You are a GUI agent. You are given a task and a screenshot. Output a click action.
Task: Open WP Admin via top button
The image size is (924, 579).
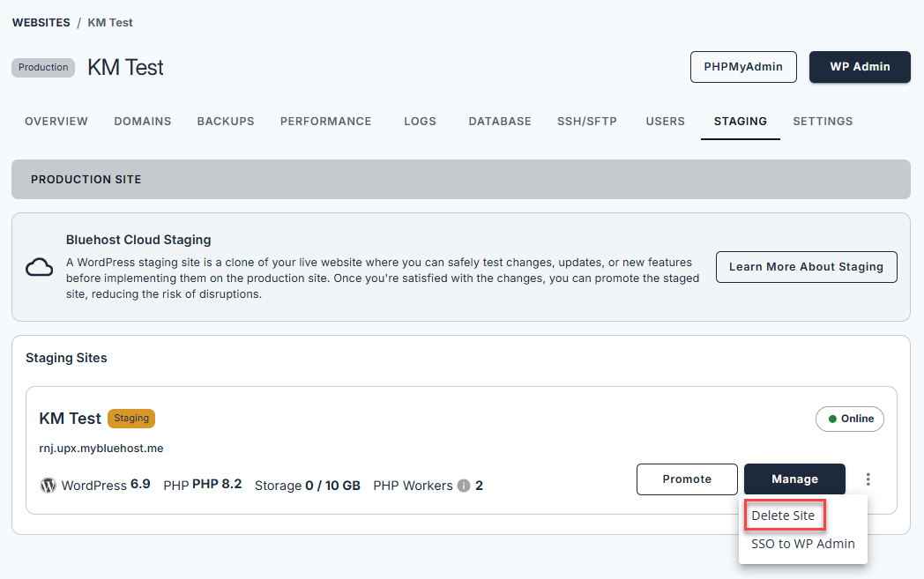click(x=860, y=67)
